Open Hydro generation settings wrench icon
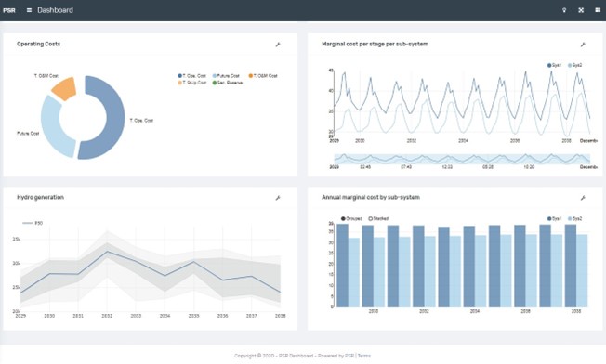Screen dimensions: 606x364 [278, 198]
